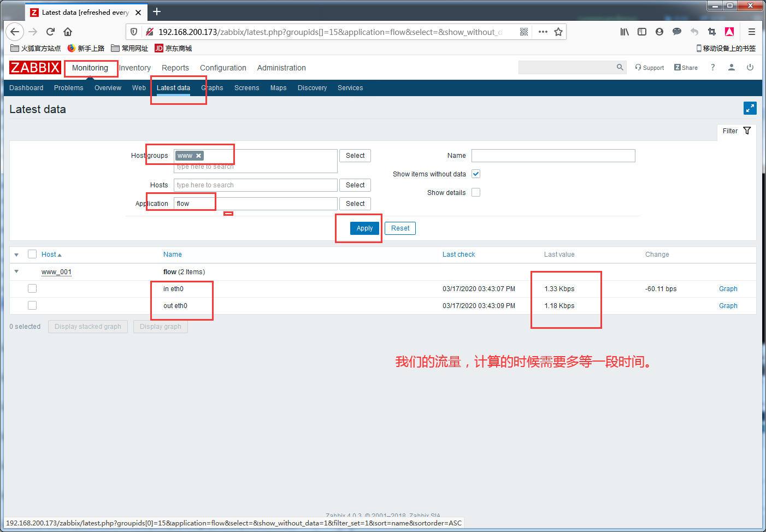The height and width of the screenshot is (532, 766).
Task: Open Graph link for out eth0
Action: tap(728, 306)
